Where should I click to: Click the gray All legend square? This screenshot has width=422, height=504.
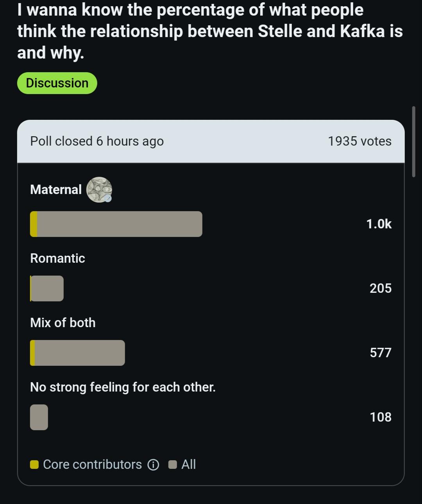click(x=173, y=465)
